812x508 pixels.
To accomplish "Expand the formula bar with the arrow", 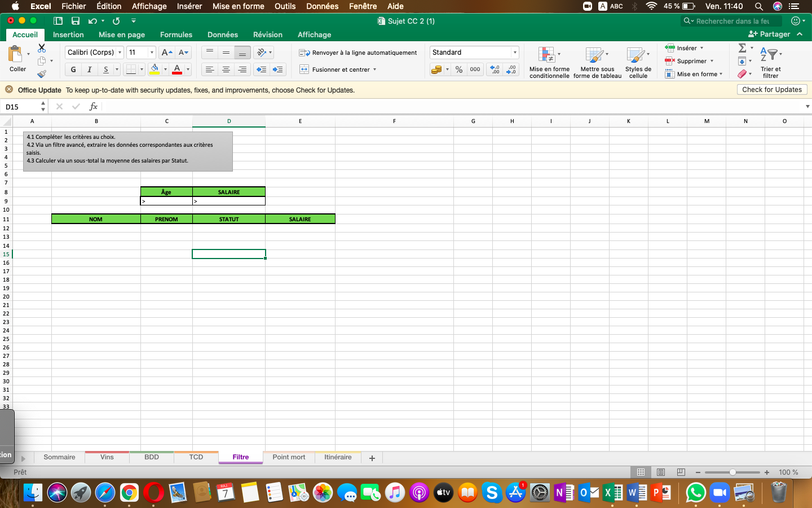I will (807, 106).
